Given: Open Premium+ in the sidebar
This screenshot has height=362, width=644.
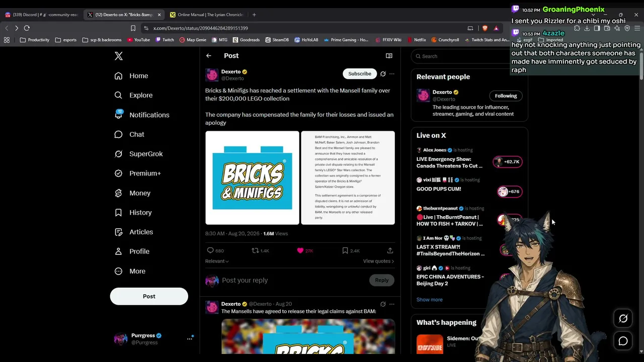Looking at the screenshot, I should (x=137, y=173).
